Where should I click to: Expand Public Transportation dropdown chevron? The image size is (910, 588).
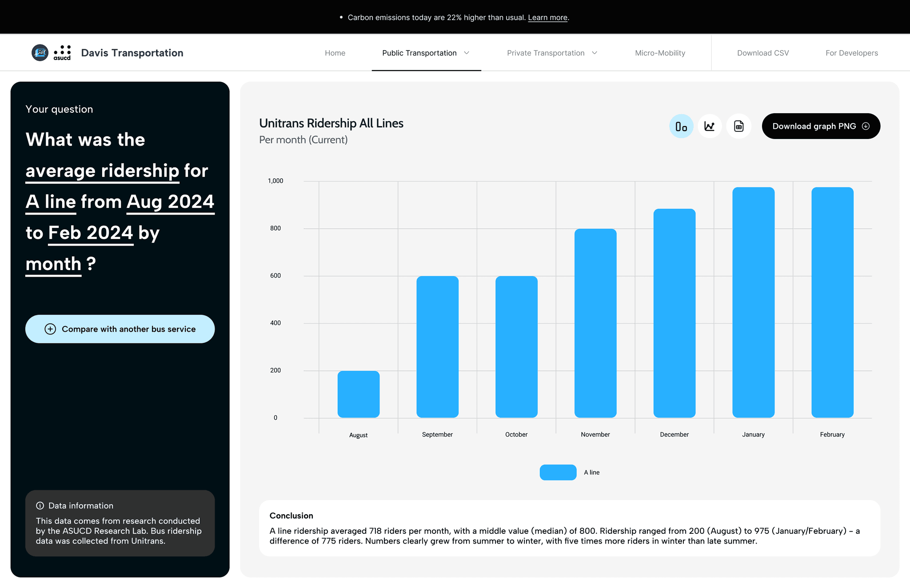467,53
